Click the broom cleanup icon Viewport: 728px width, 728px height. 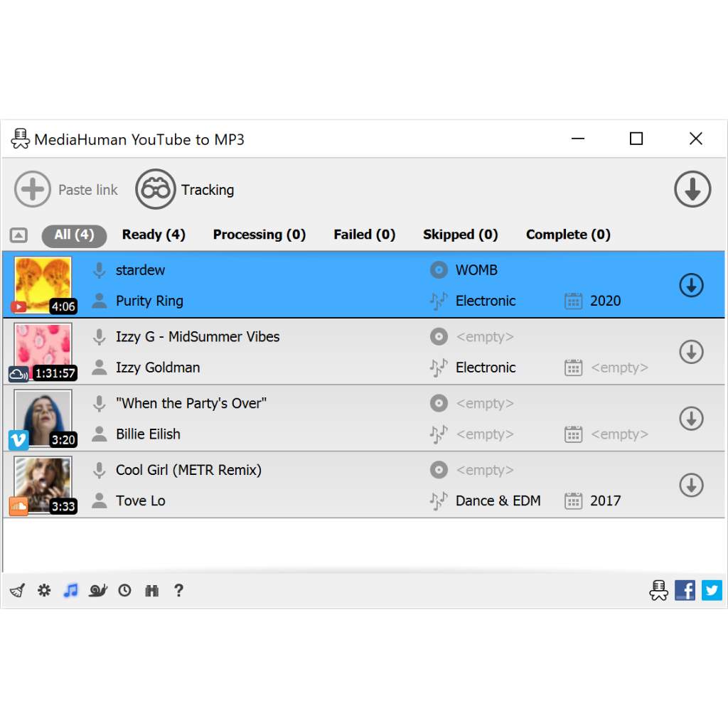click(18, 591)
